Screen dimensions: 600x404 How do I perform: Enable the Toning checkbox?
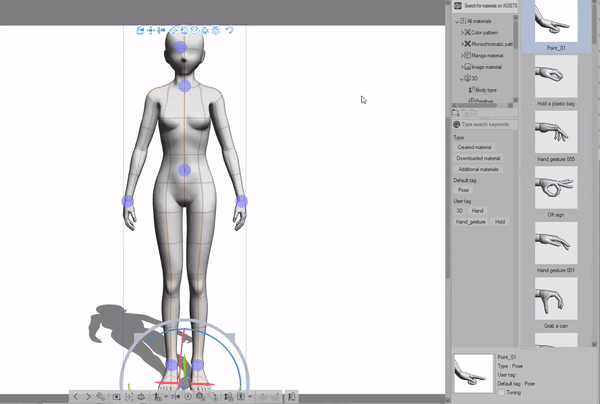(501, 393)
